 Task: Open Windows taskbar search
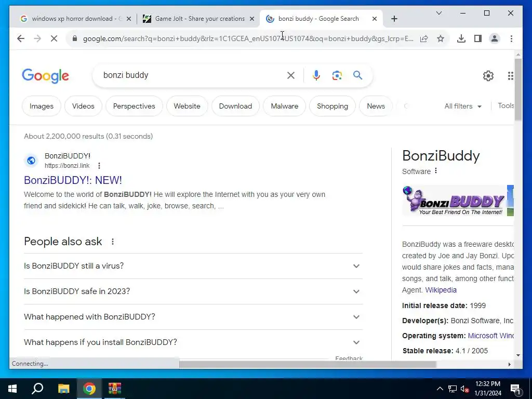pyautogui.click(x=37, y=389)
